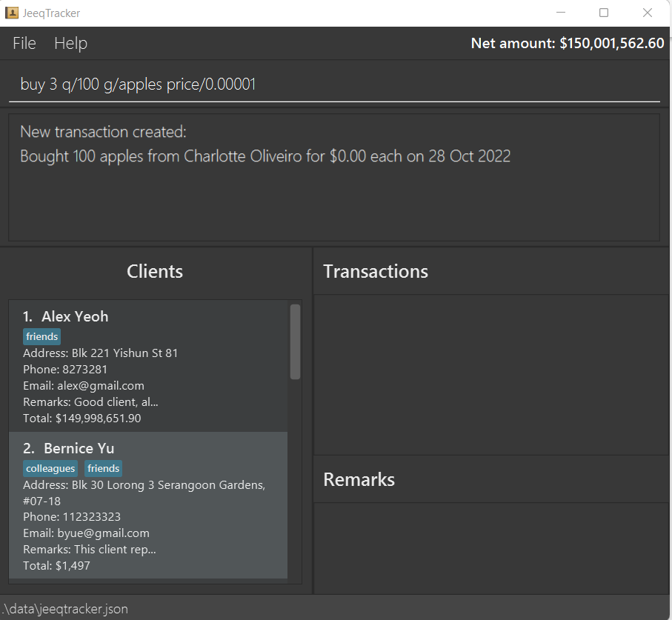The width and height of the screenshot is (672, 620).
Task: Maximize the JeeqTracker window
Action: [603, 13]
